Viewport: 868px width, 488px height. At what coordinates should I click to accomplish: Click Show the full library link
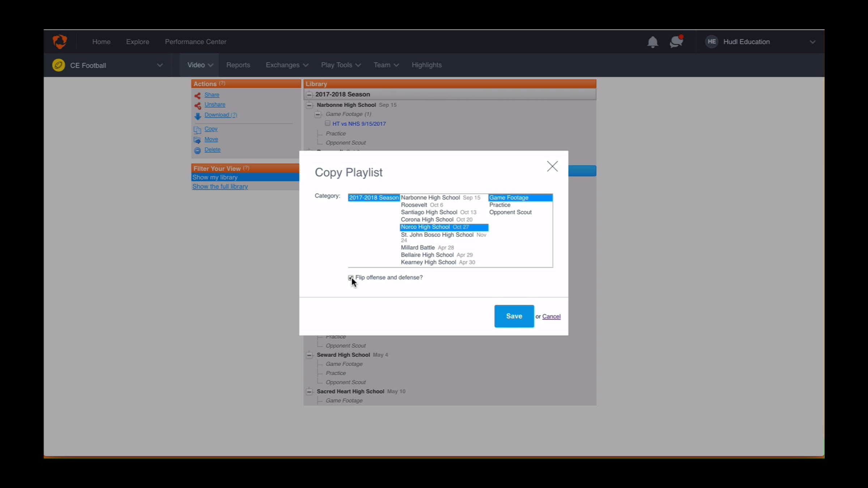pos(220,187)
